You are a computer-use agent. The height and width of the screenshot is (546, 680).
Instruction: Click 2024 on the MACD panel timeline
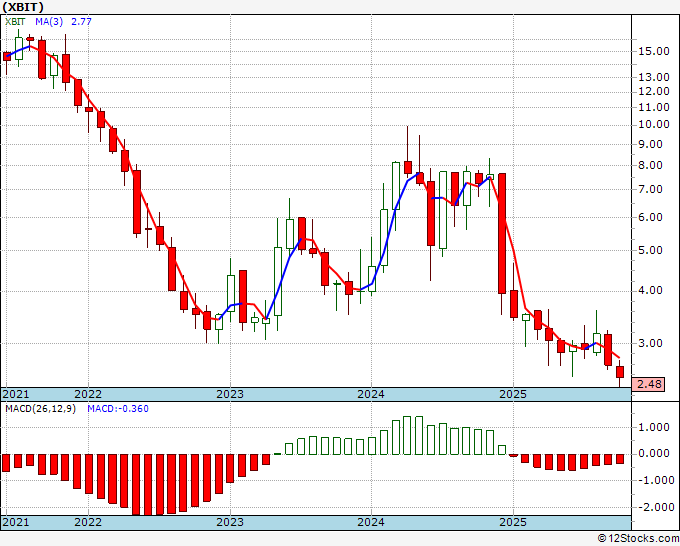(371, 522)
